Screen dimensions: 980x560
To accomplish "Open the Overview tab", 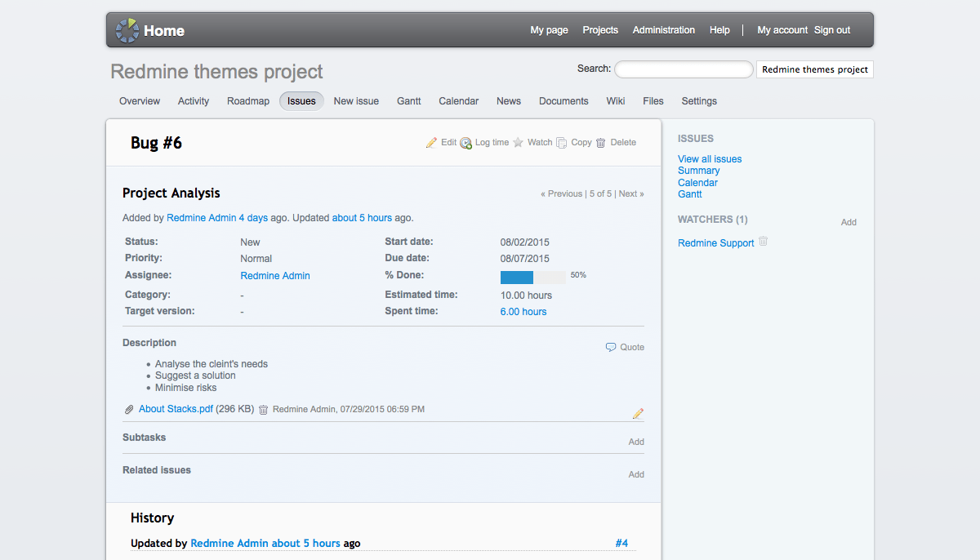I will coord(140,101).
